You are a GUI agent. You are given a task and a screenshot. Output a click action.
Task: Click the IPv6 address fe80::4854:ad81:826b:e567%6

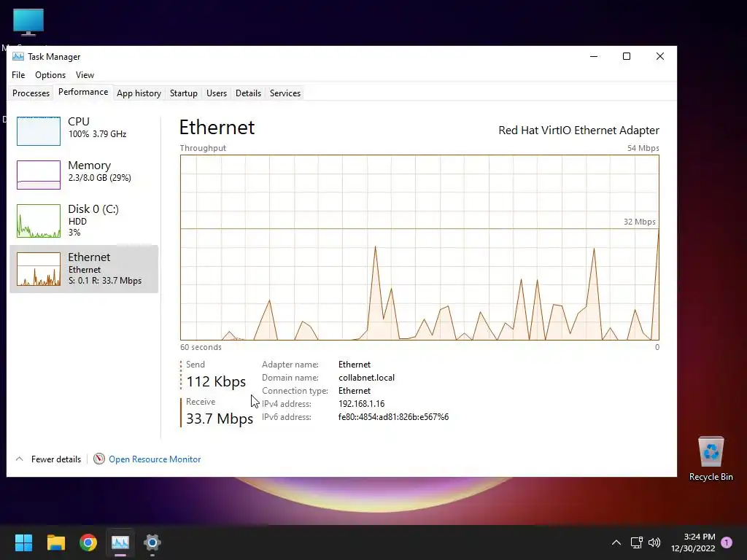click(393, 417)
